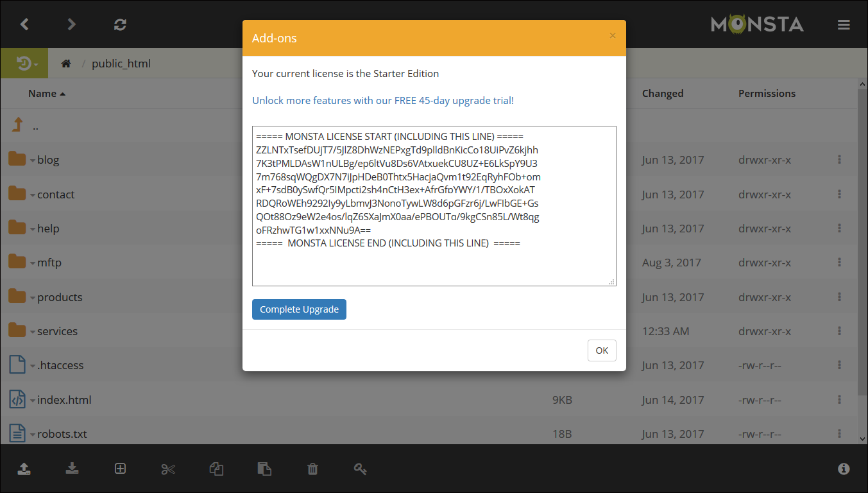Expand dropdown arrow next to mftp
This screenshot has width=868, height=493.
coord(32,263)
